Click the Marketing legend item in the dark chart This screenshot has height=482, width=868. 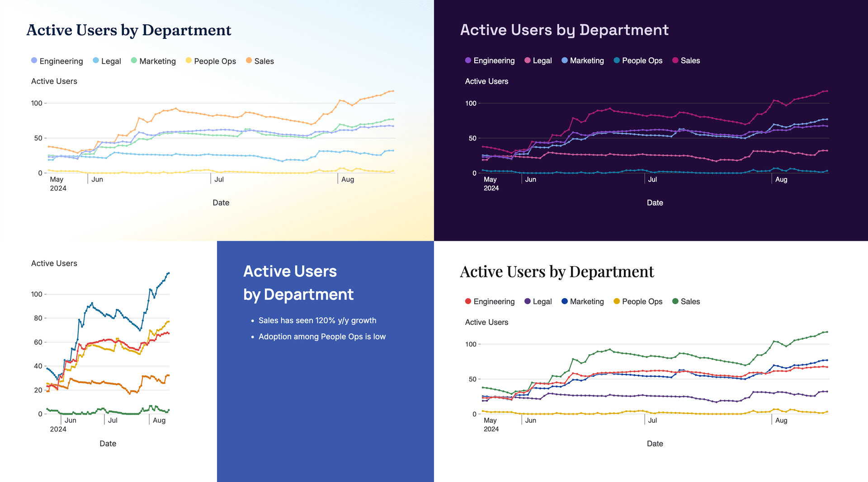coord(582,61)
